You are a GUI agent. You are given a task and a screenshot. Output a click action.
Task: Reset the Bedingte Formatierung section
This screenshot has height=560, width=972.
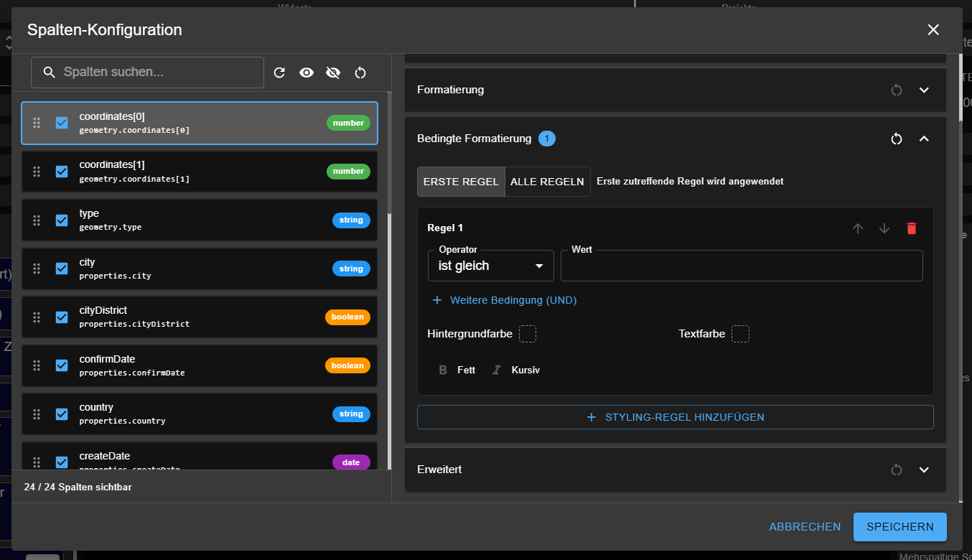896,139
